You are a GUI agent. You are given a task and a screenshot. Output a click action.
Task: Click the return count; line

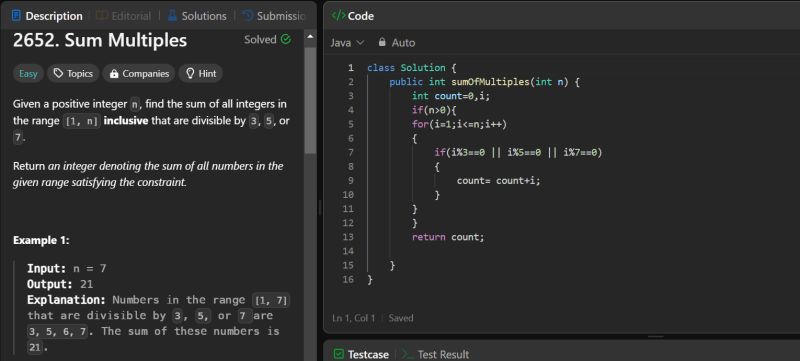pyautogui.click(x=448, y=237)
